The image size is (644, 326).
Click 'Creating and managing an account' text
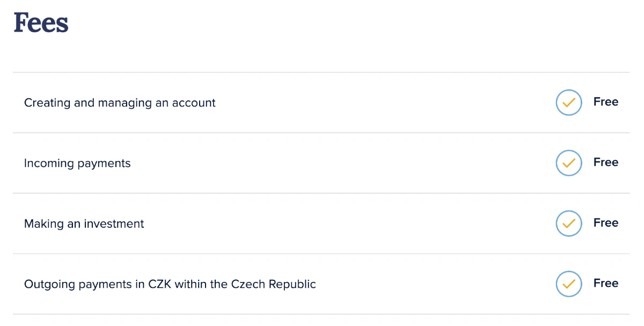click(x=120, y=103)
